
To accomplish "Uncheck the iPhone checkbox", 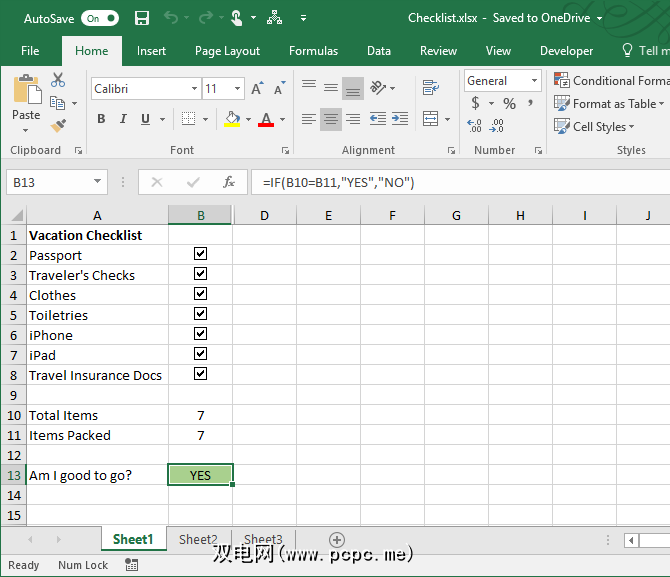I will 200,334.
